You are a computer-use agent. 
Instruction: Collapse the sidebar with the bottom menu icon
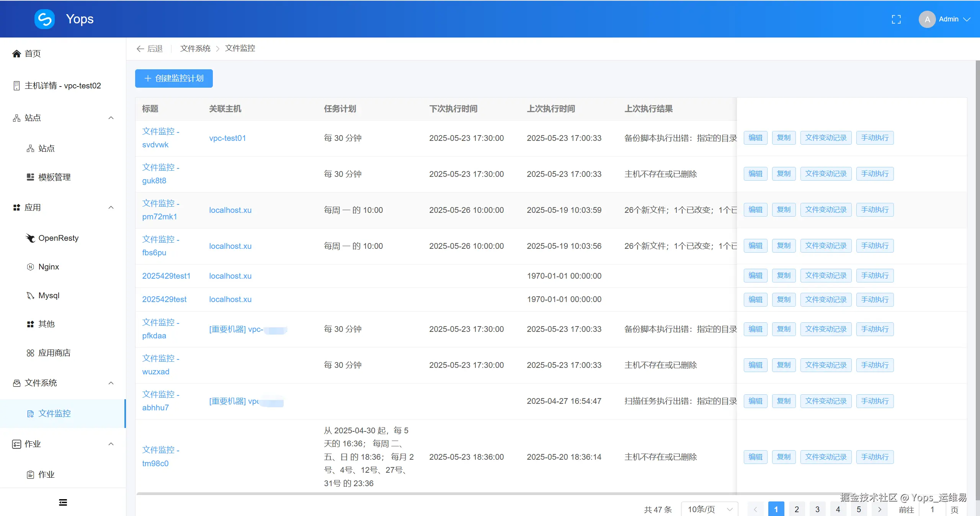click(63, 502)
